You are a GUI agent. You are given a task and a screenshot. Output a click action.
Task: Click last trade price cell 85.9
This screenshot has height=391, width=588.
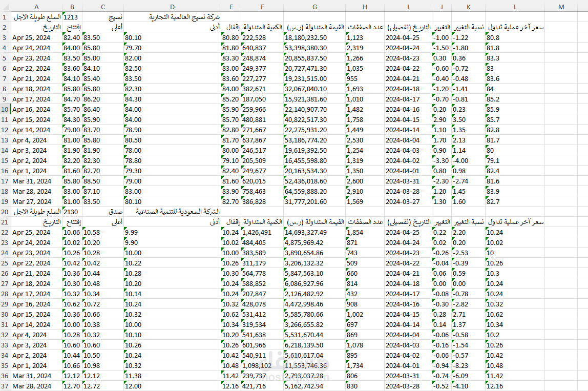[x=515, y=110]
